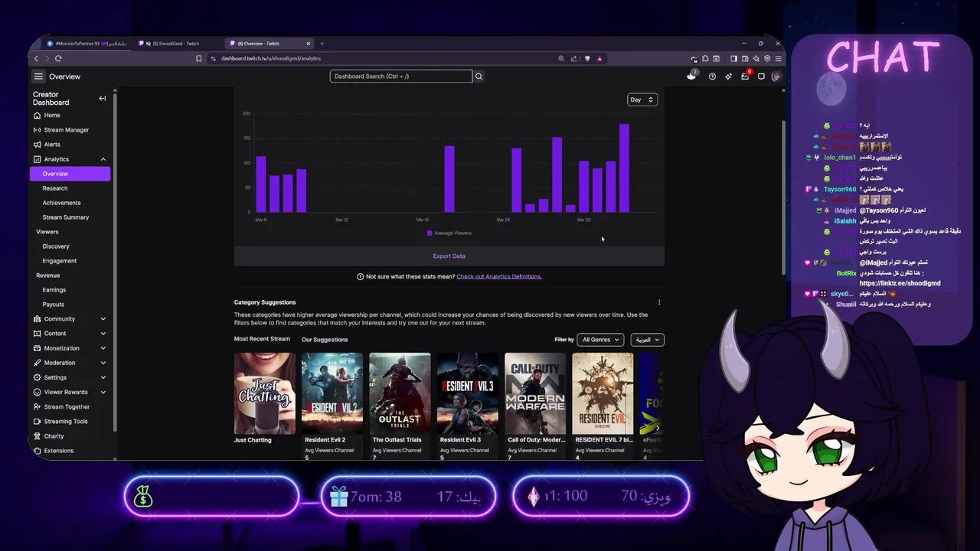Open the three-dot menu for Category Suggestions

tap(659, 302)
